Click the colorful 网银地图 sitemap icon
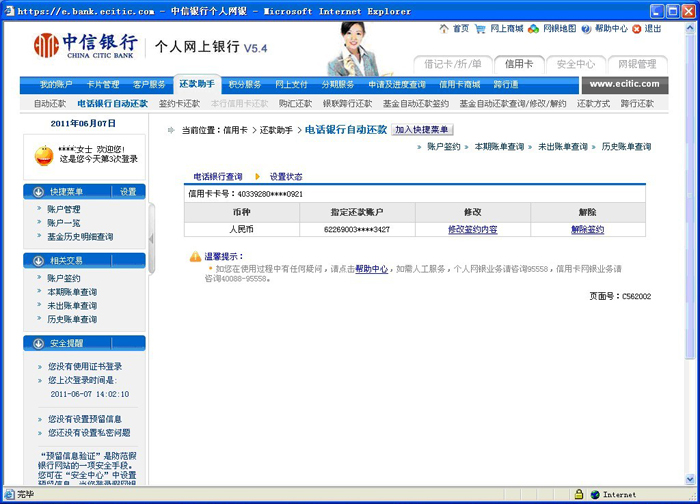This screenshot has width=700, height=504. (x=535, y=29)
